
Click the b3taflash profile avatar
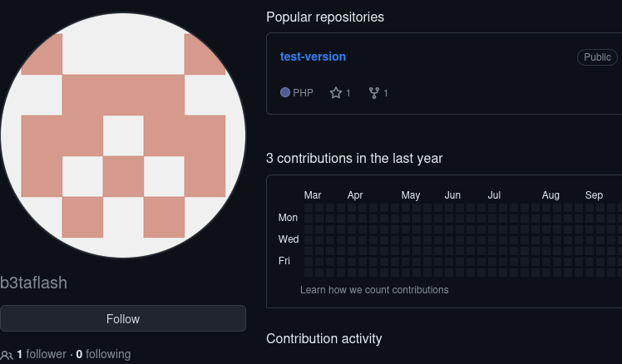coord(123,135)
